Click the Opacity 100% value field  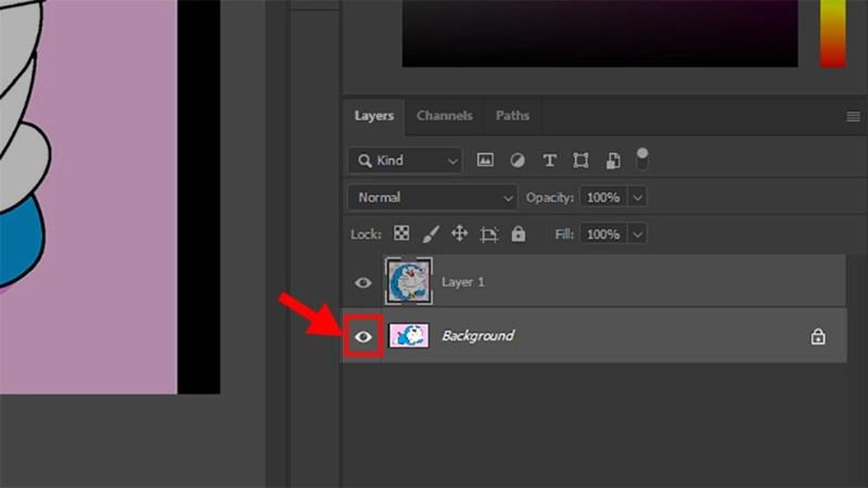604,197
